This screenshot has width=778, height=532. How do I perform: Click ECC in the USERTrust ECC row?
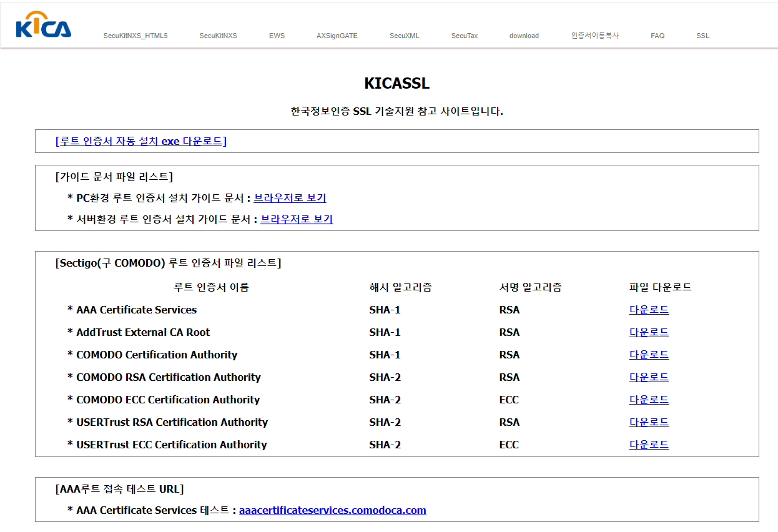click(509, 445)
